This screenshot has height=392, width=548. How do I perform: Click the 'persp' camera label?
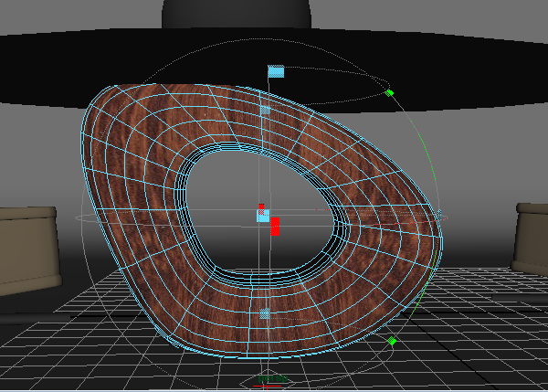click(x=273, y=378)
